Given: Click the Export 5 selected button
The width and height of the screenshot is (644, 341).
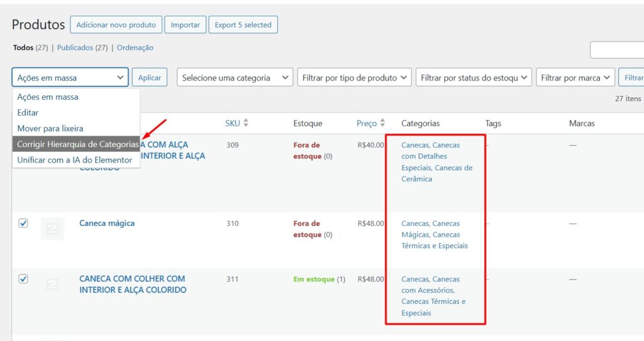Looking at the screenshot, I should tap(243, 25).
